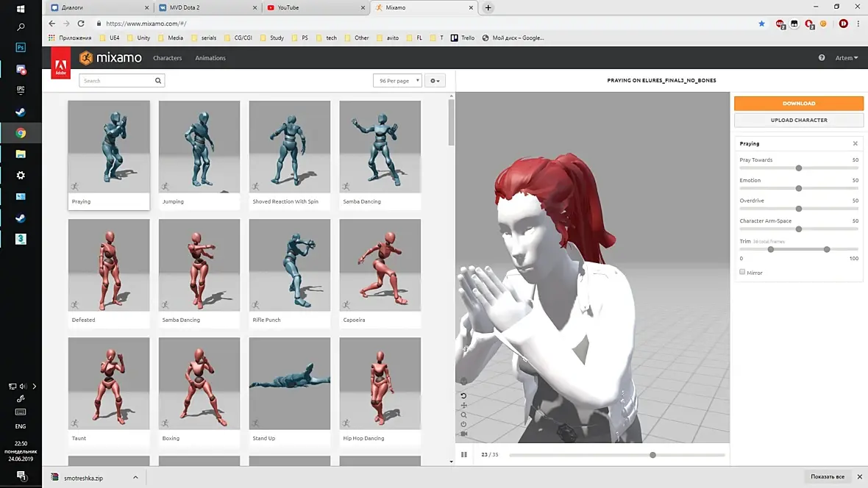The image size is (868, 488).
Task: Toggle the skeleton view icon in viewport
Action: 463,381
